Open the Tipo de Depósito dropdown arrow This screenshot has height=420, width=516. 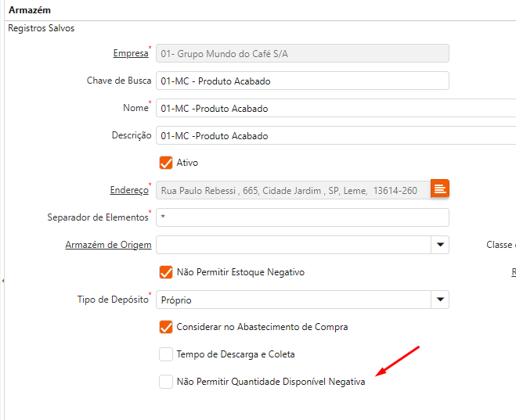(440, 300)
